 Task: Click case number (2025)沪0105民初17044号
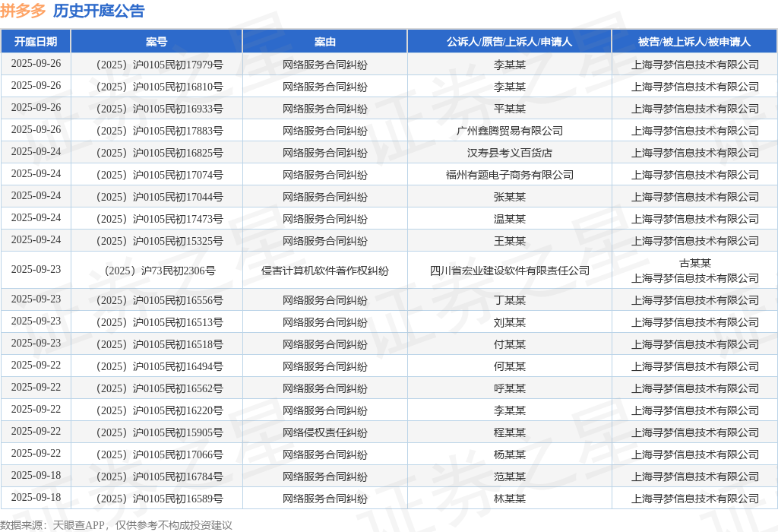point(157,197)
